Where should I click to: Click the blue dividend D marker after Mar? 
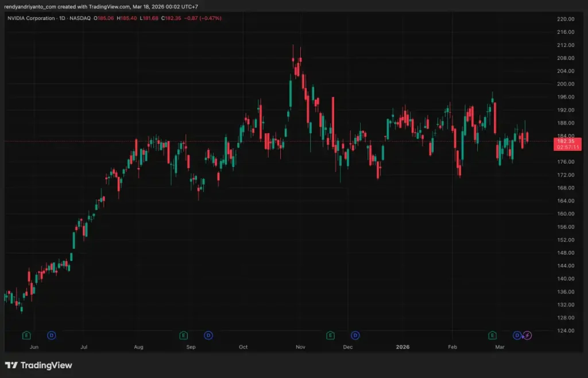517,335
